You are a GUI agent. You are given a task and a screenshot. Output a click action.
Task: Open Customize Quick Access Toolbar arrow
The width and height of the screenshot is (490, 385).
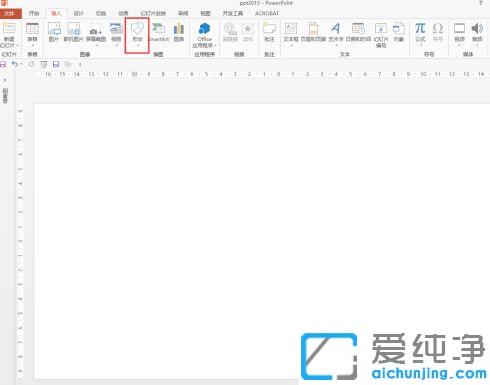click(80, 64)
